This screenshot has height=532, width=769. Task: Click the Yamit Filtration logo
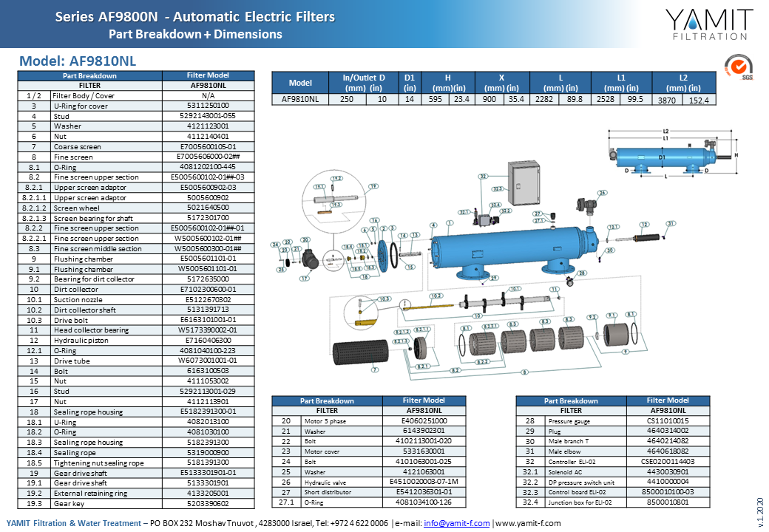(708, 24)
